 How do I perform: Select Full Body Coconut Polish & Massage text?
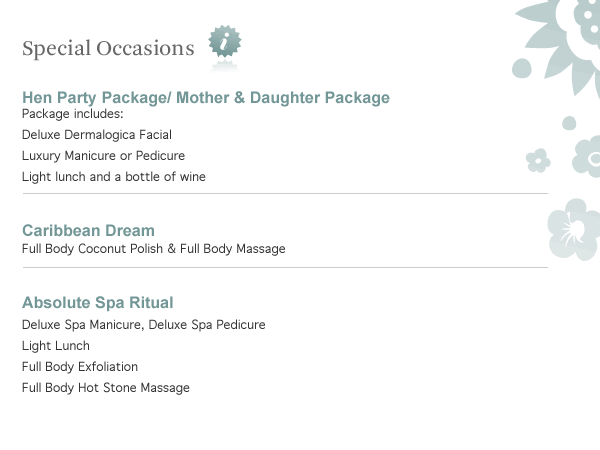153,249
